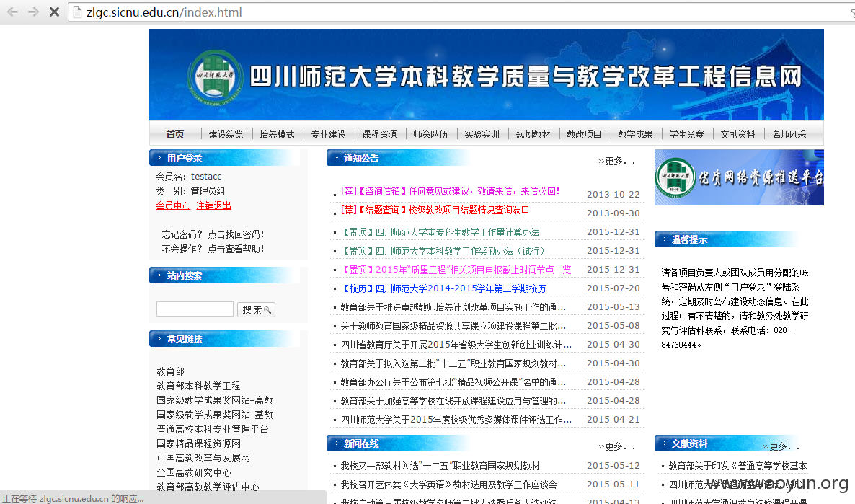Image resolution: width=855 pixels, height=504 pixels.
Task: Open the 教学成果 navigation item
Action: point(635,134)
